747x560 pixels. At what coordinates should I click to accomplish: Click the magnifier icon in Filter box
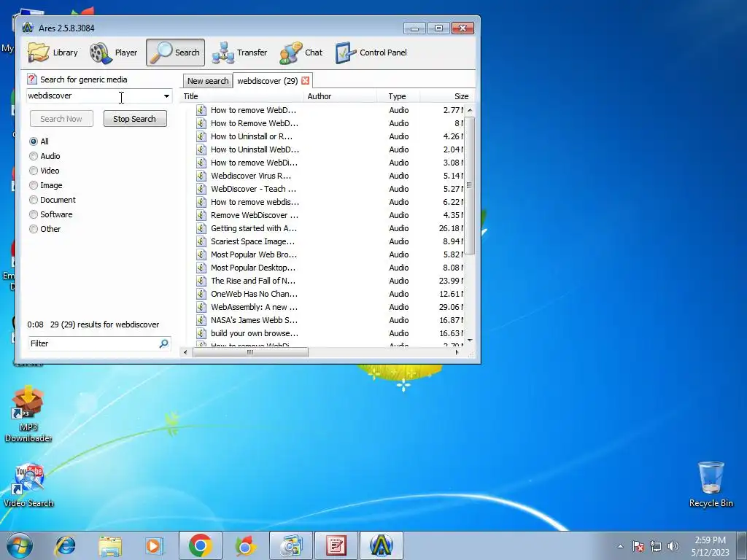(x=164, y=343)
